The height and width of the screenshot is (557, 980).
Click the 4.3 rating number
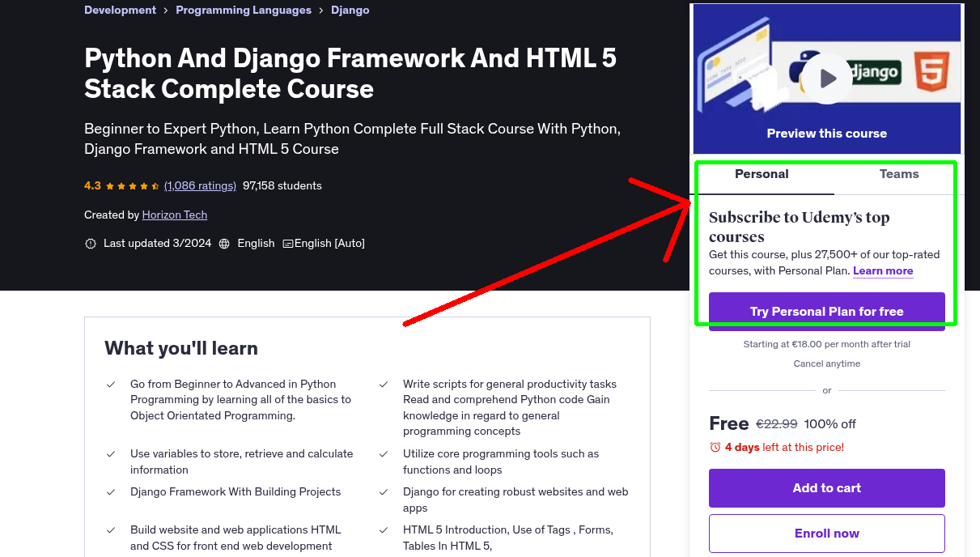(92, 185)
